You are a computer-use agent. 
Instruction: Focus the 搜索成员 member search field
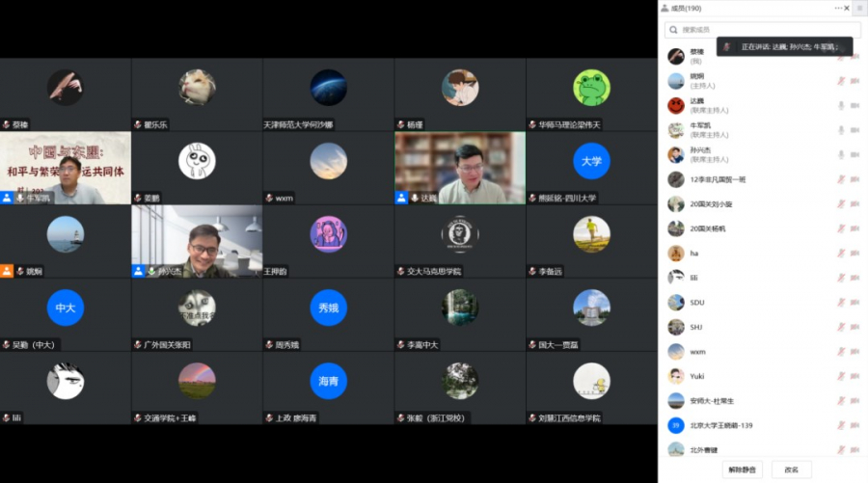click(762, 30)
